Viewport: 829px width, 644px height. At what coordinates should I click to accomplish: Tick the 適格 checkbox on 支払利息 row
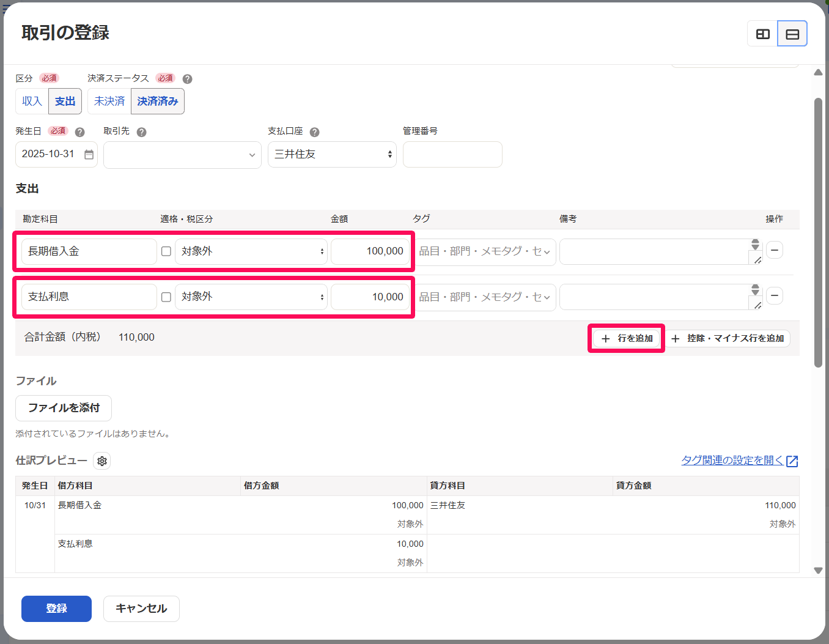point(166,297)
